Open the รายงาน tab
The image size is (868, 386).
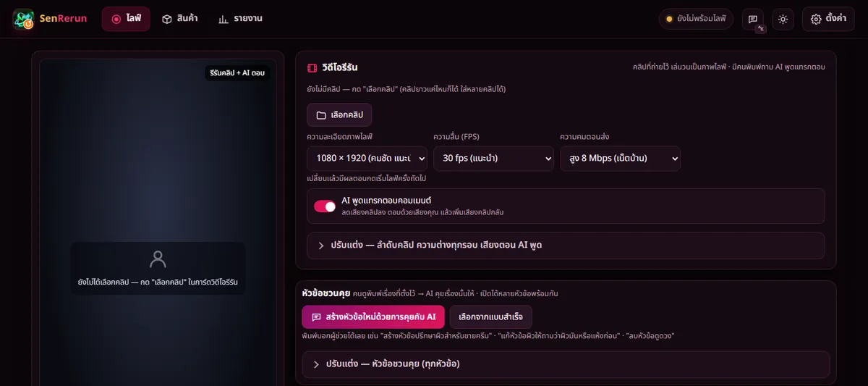(239, 19)
